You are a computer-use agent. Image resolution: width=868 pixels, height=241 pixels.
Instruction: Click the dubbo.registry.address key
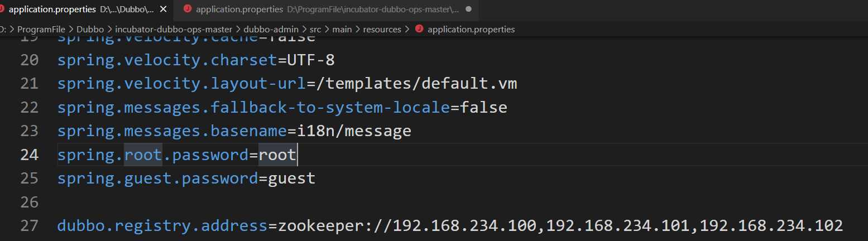pyautogui.click(x=163, y=226)
